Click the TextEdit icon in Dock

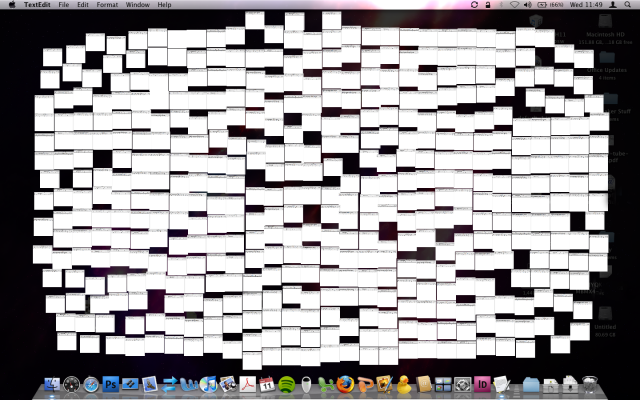[502, 384]
